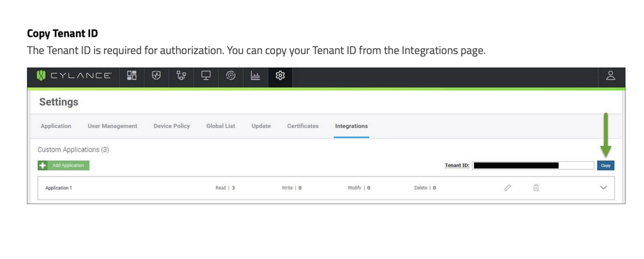Open the User Management tab
644x259 pixels.
pyautogui.click(x=112, y=126)
